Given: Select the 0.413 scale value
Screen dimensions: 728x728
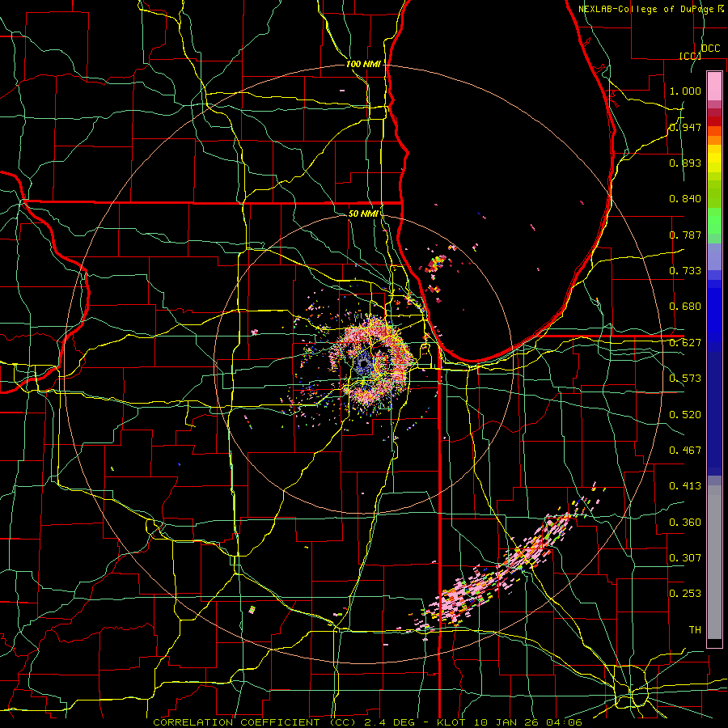Looking at the screenshot, I should click(x=685, y=486).
